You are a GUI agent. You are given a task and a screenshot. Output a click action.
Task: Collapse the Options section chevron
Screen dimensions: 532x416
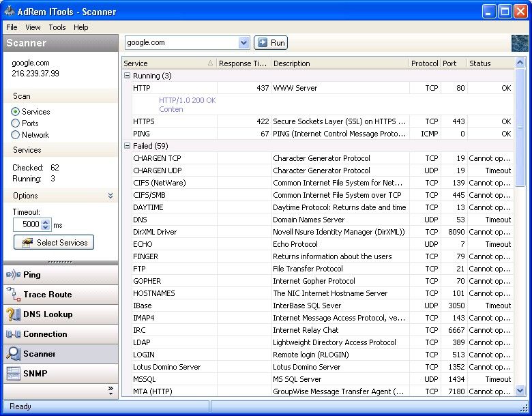(110, 196)
